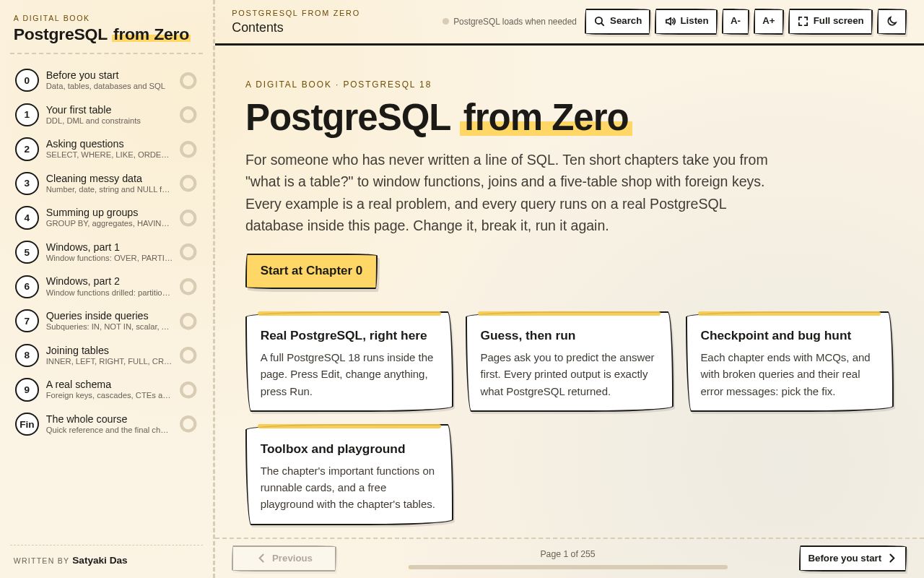Increase font size with A+ button

click(769, 22)
